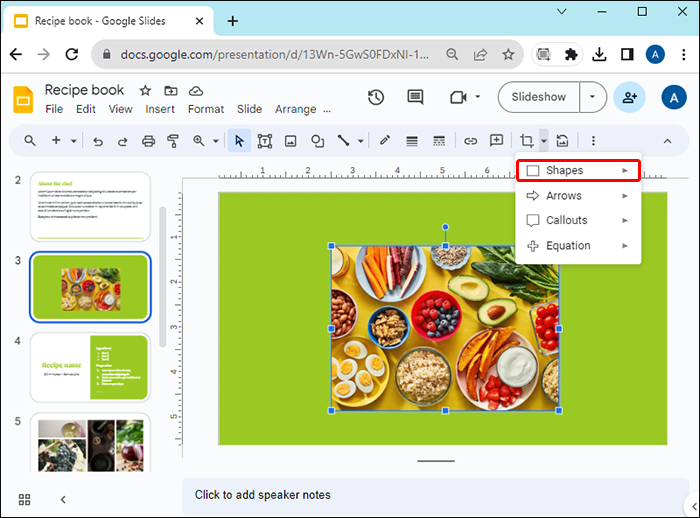Bookmark this page with star

click(x=508, y=54)
